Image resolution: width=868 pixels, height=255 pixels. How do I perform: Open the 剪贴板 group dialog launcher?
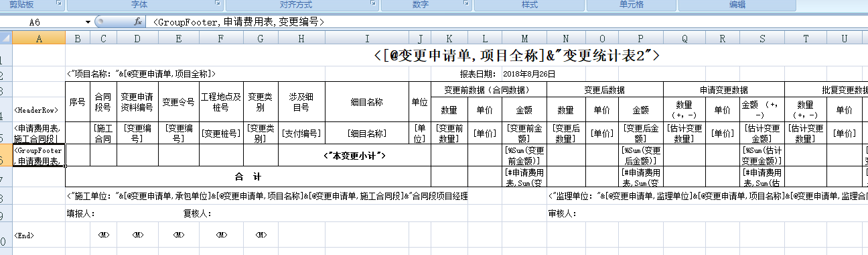coord(59,4)
